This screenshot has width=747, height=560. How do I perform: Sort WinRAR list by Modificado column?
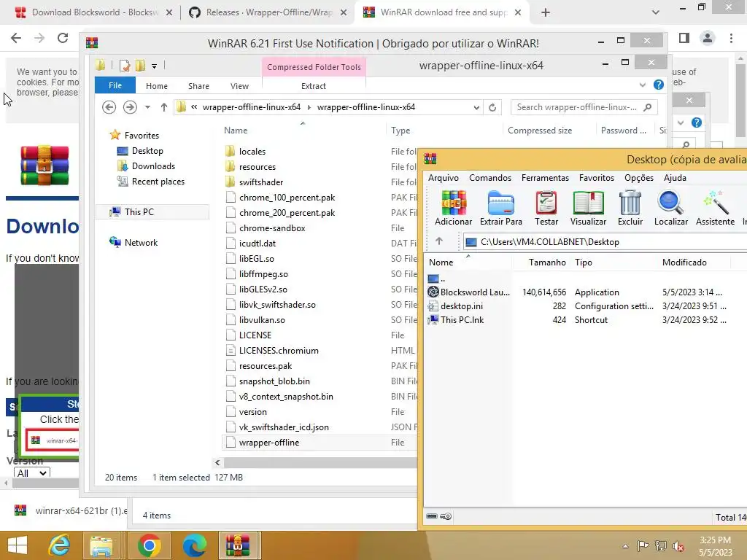click(x=684, y=262)
